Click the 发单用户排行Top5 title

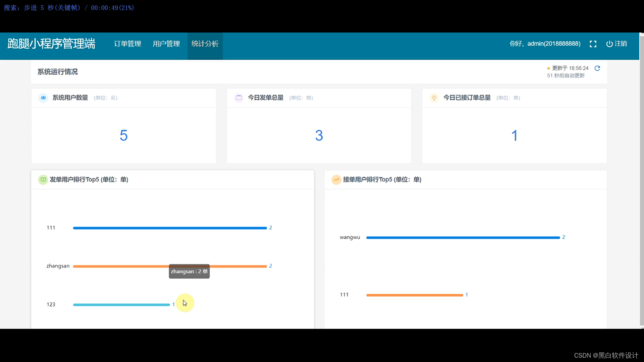pyautogui.click(x=89, y=180)
